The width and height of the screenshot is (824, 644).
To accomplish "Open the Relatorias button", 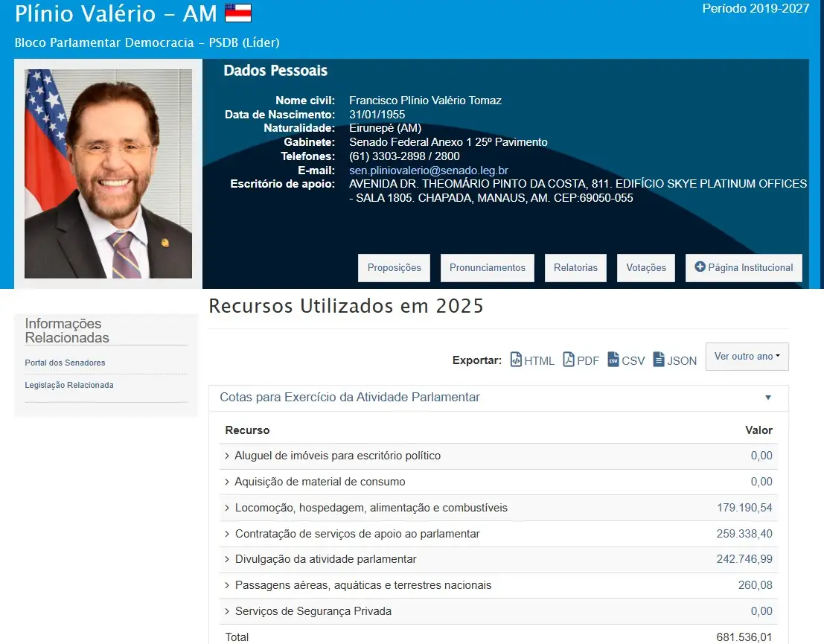I will pyautogui.click(x=575, y=268).
